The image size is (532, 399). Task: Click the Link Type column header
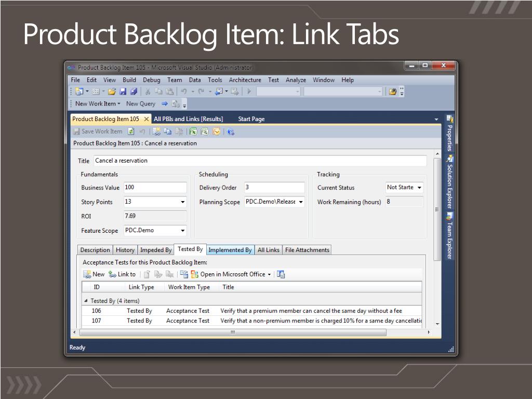tap(141, 287)
